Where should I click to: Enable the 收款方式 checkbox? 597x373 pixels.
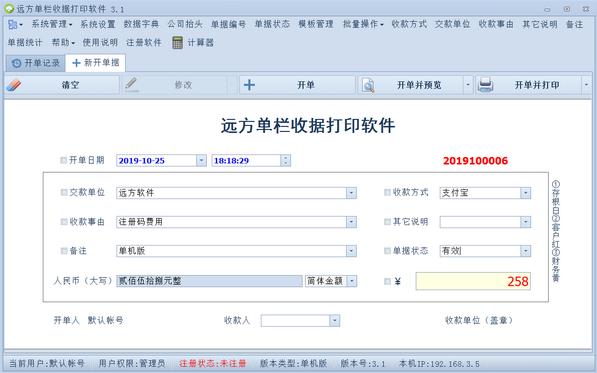[387, 192]
